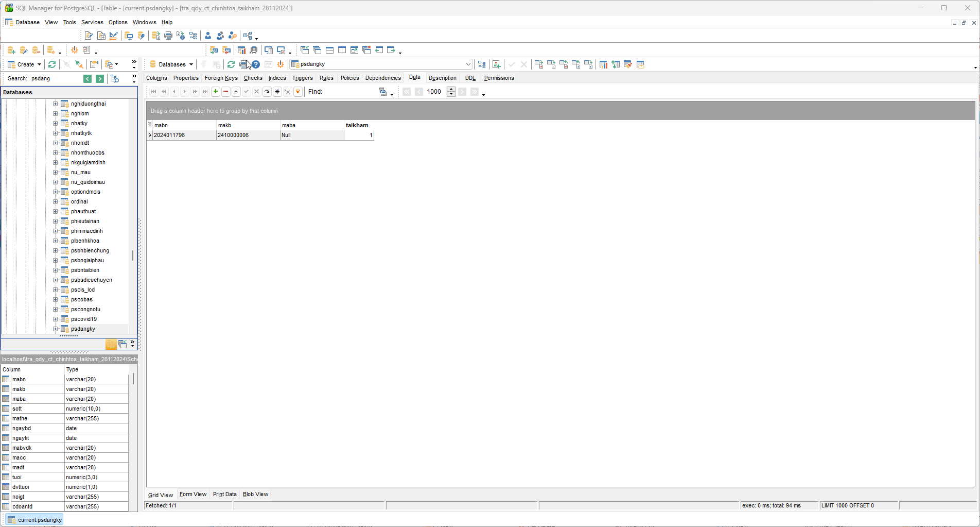Click the Unregister Database minus icon
This screenshot has height=527, width=980.
[36, 50]
